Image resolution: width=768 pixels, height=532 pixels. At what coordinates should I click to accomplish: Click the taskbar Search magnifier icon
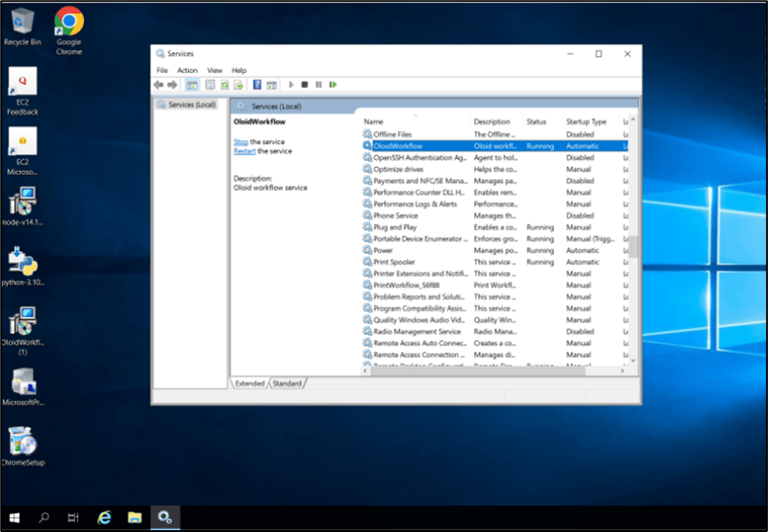[x=44, y=518]
